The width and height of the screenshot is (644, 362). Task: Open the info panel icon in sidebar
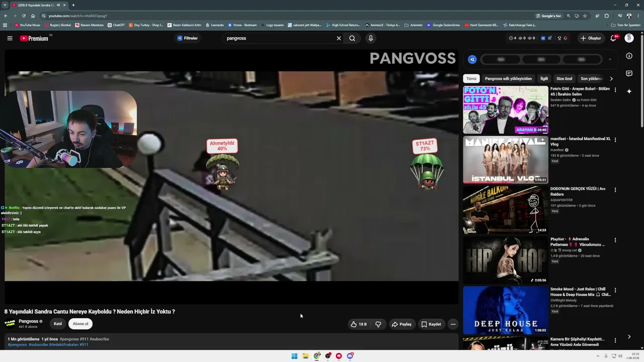click(x=629, y=56)
